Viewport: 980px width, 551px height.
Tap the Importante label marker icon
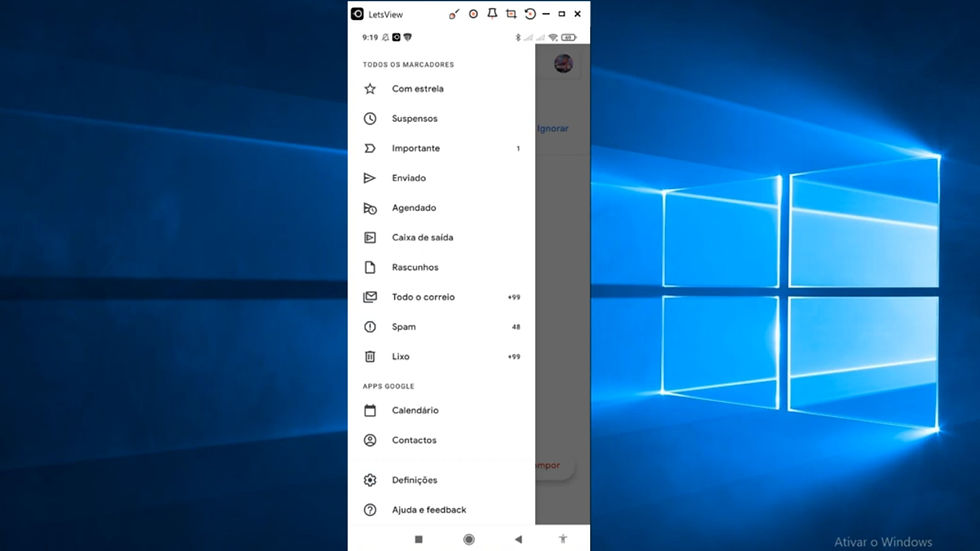click(370, 148)
